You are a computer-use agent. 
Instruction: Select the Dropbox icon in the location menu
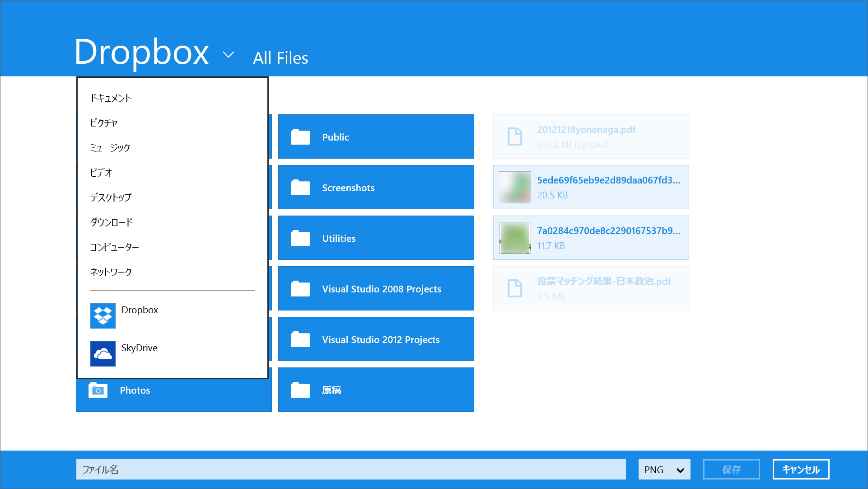coord(103,315)
